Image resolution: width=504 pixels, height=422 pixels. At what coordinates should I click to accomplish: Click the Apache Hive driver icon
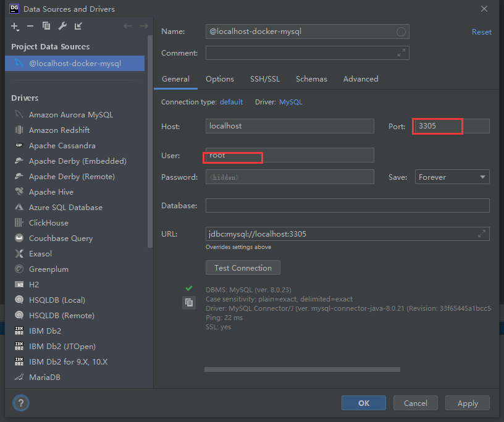pos(19,192)
